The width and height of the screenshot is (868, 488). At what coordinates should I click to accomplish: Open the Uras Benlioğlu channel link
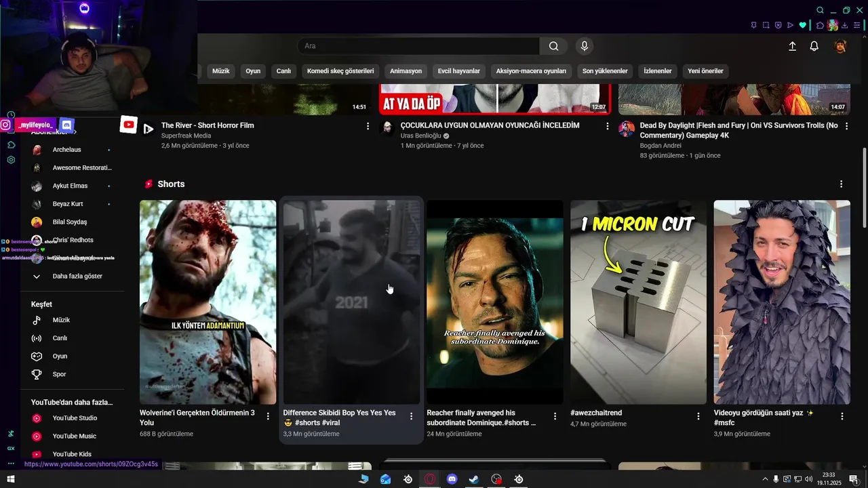click(x=420, y=136)
